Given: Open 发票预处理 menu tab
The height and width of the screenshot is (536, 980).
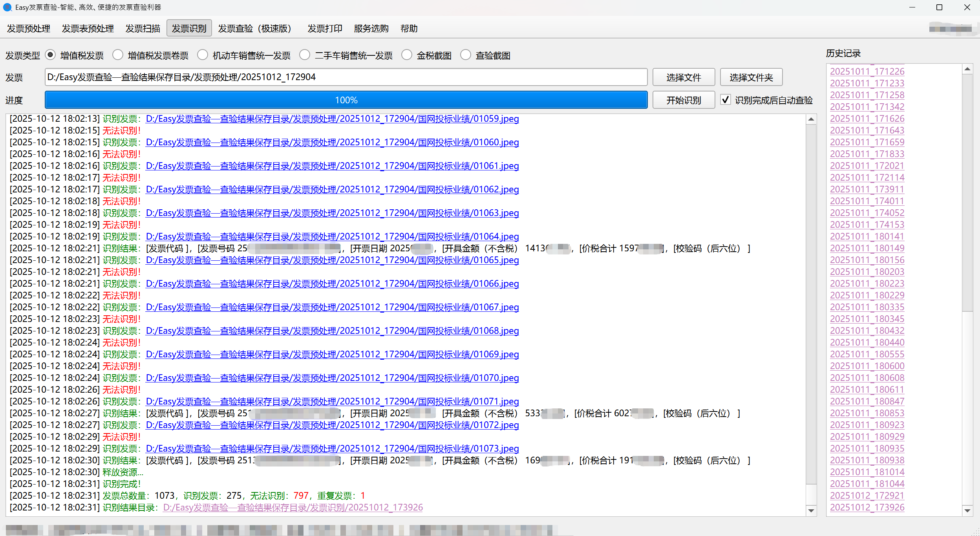Looking at the screenshot, I should 29,28.
